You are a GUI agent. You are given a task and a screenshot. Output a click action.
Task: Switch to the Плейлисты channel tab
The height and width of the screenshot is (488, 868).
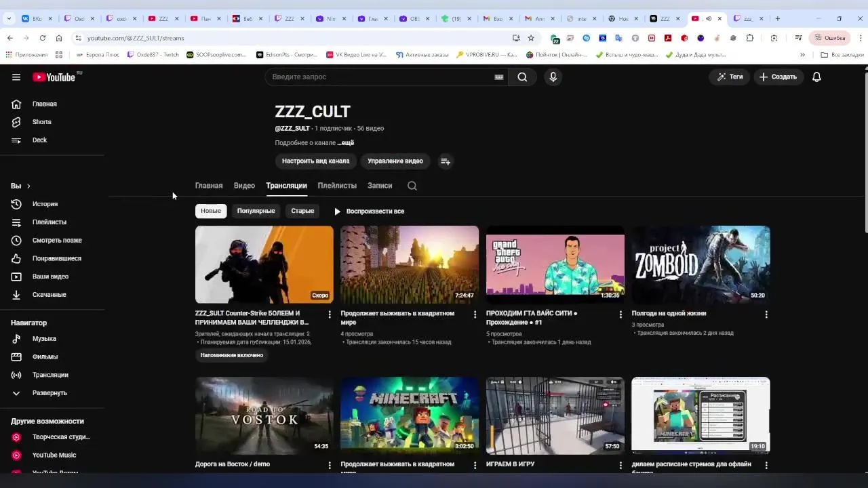(337, 186)
